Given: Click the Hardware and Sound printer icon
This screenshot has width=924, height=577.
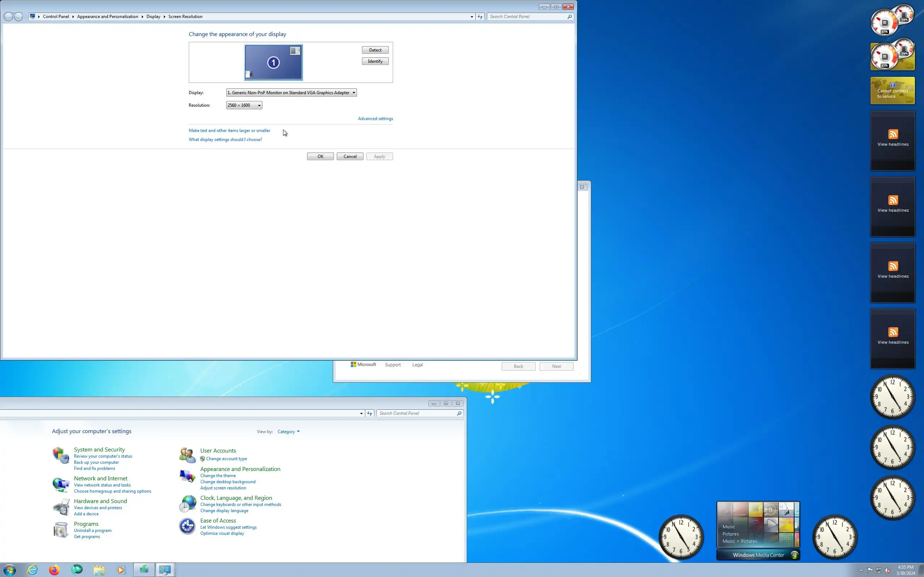Looking at the screenshot, I should click(x=60, y=507).
